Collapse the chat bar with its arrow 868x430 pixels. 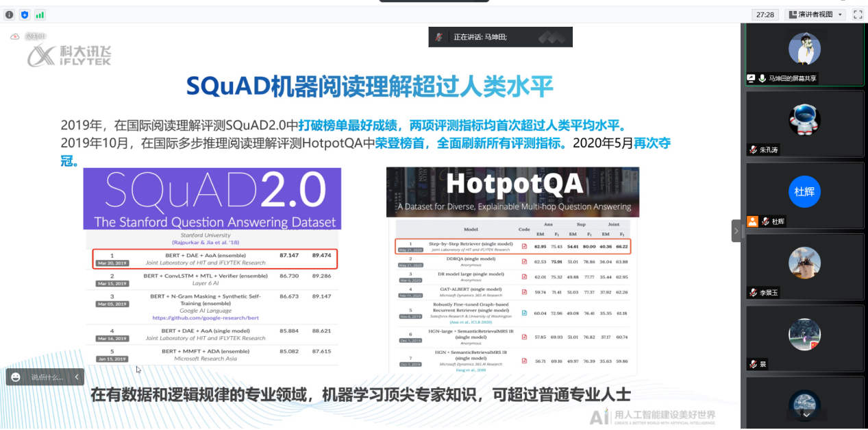(76, 377)
